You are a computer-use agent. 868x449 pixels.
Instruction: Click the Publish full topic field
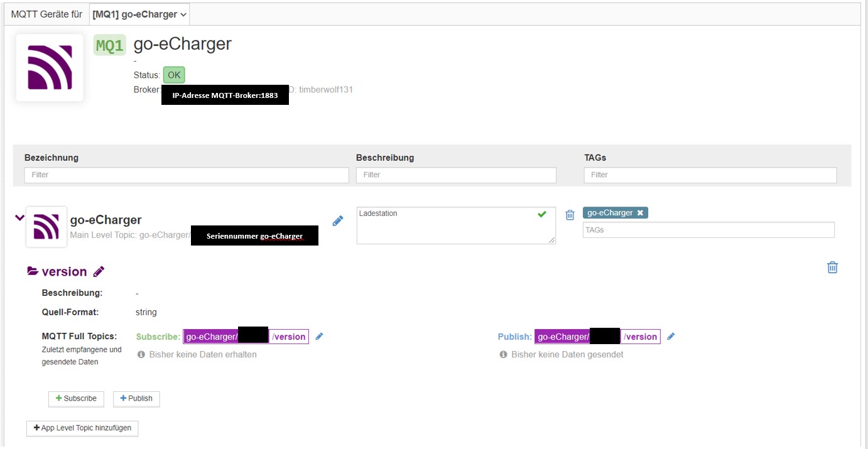[597, 337]
